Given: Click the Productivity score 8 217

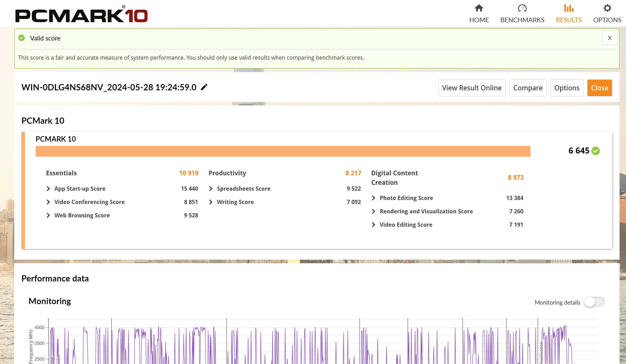Looking at the screenshot, I should pos(353,173).
